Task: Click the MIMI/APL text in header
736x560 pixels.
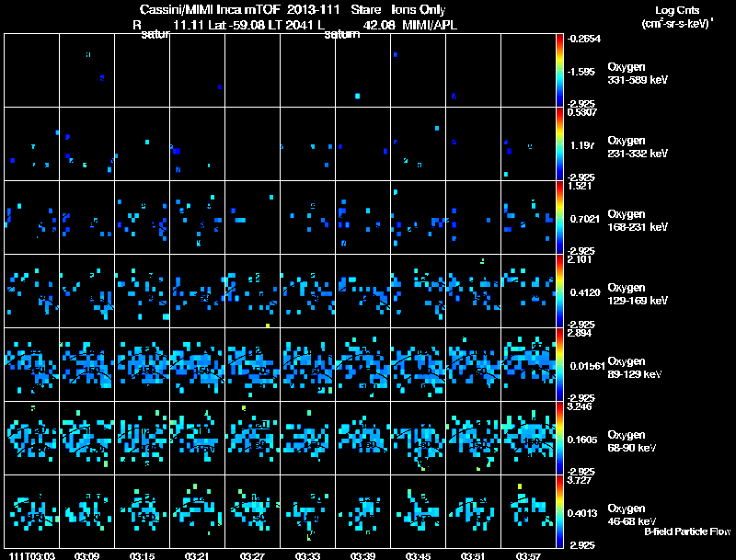Action: [x=430, y=25]
